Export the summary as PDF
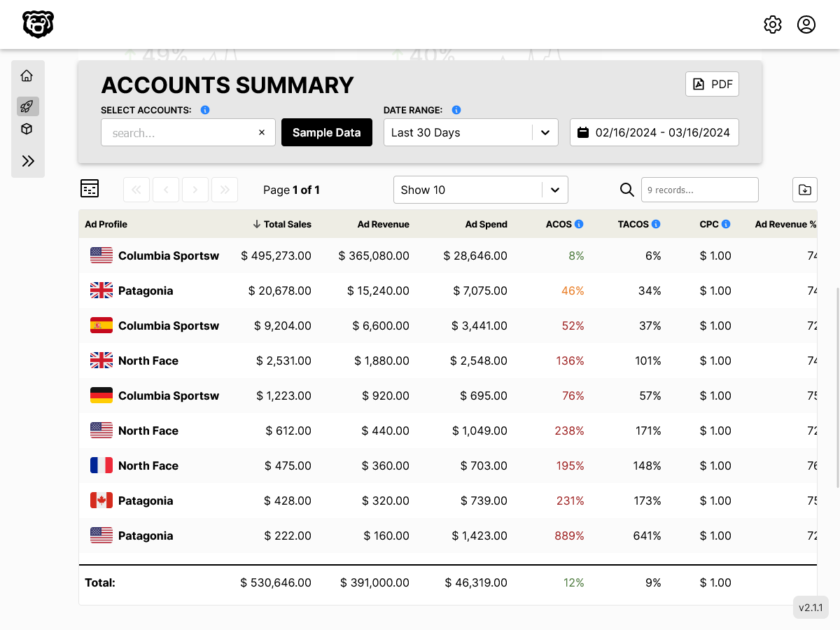This screenshot has height=630, width=840. 712,84
